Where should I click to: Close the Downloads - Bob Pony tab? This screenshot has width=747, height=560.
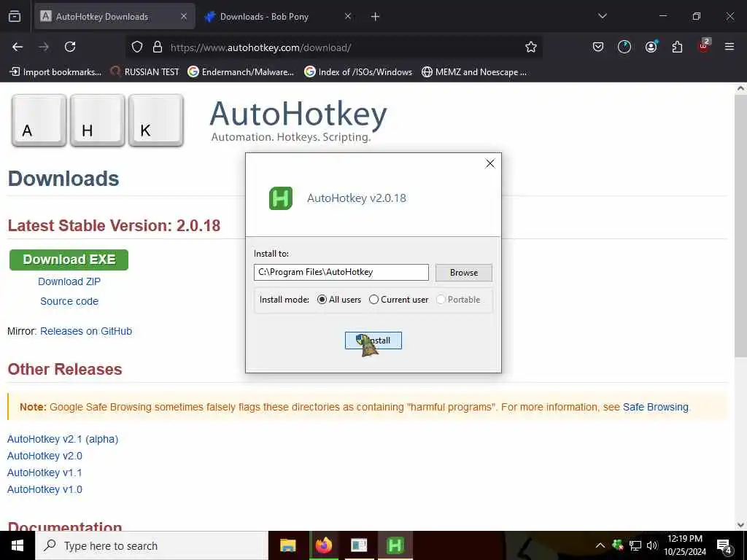348,17
